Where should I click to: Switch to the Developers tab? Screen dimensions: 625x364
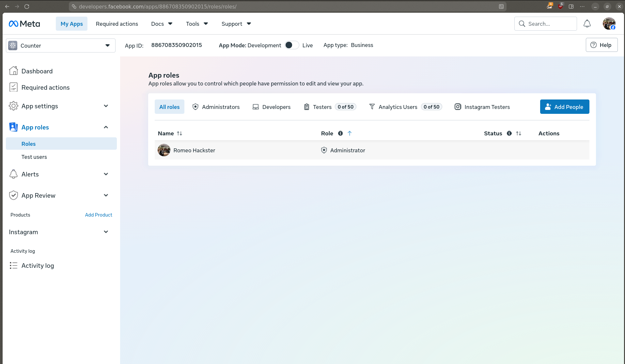[x=272, y=107]
